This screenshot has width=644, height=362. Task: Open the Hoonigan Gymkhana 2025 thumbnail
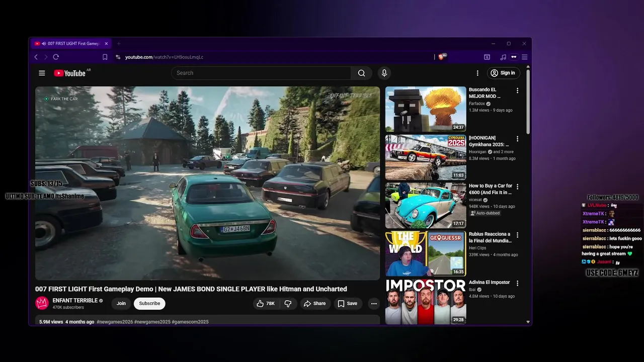tap(426, 157)
